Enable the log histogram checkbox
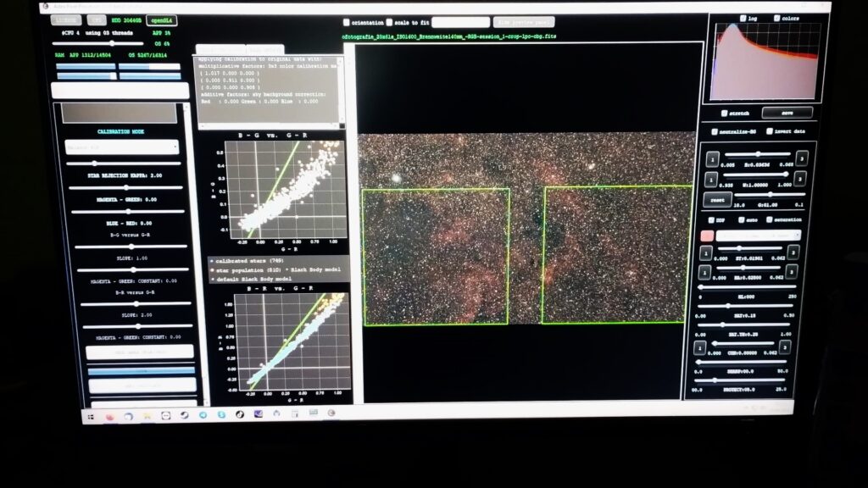This screenshot has height=488, width=868. click(x=743, y=18)
